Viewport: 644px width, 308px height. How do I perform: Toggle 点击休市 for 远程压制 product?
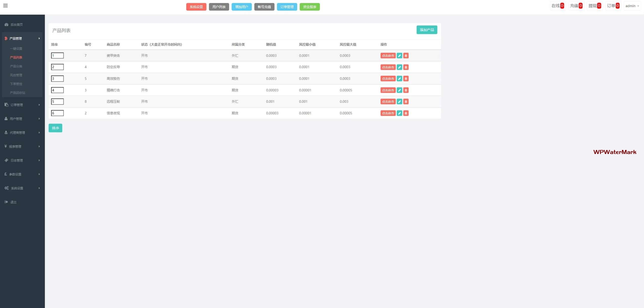click(388, 102)
